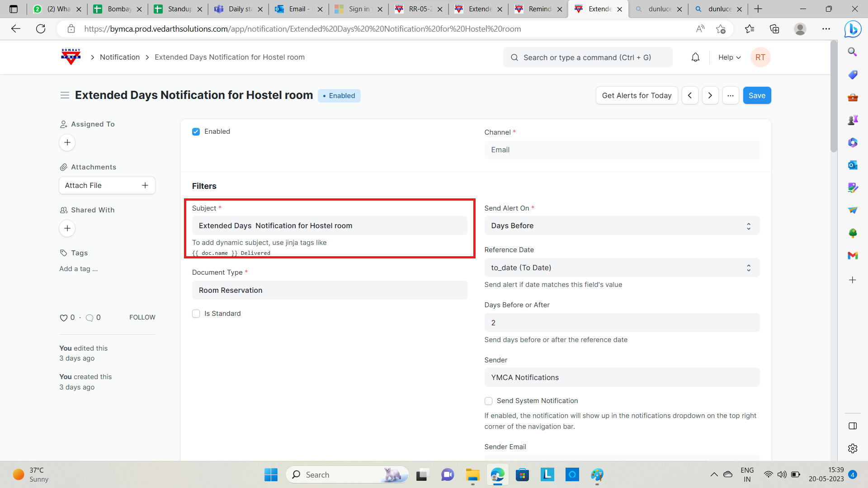This screenshot has width=868, height=488.
Task: Open the Reference Date dropdown
Action: pos(622,268)
